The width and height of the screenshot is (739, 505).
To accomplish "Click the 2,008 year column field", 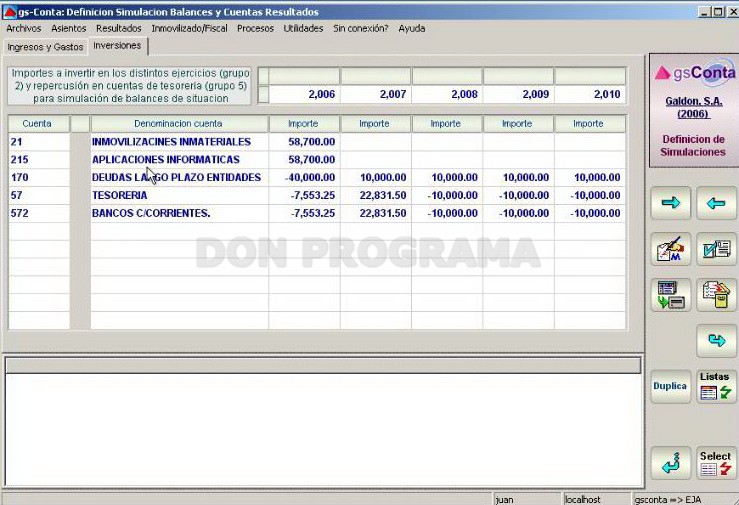I will click(447, 94).
